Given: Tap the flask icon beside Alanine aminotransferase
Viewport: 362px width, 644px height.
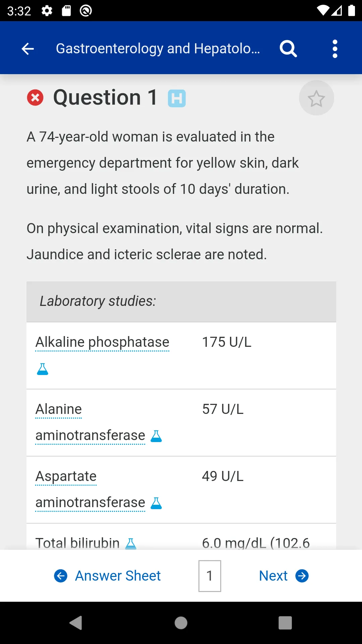Looking at the screenshot, I should (x=156, y=436).
